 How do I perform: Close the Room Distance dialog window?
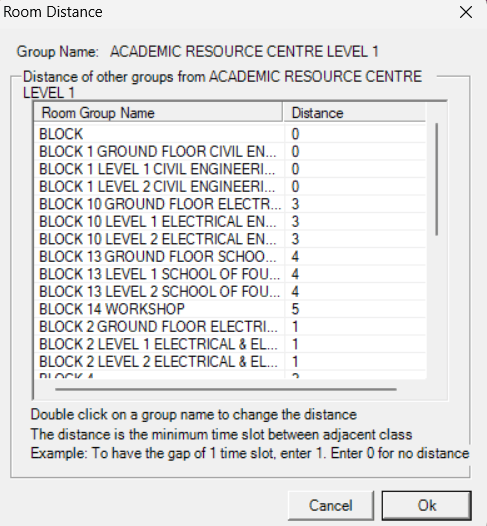pos(466,13)
